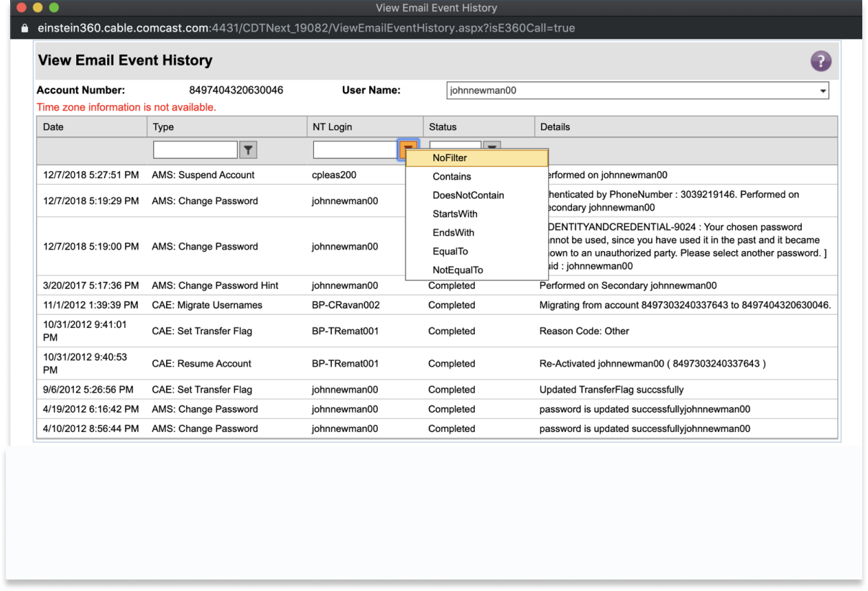Select EqualTo filter option

(451, 251)
